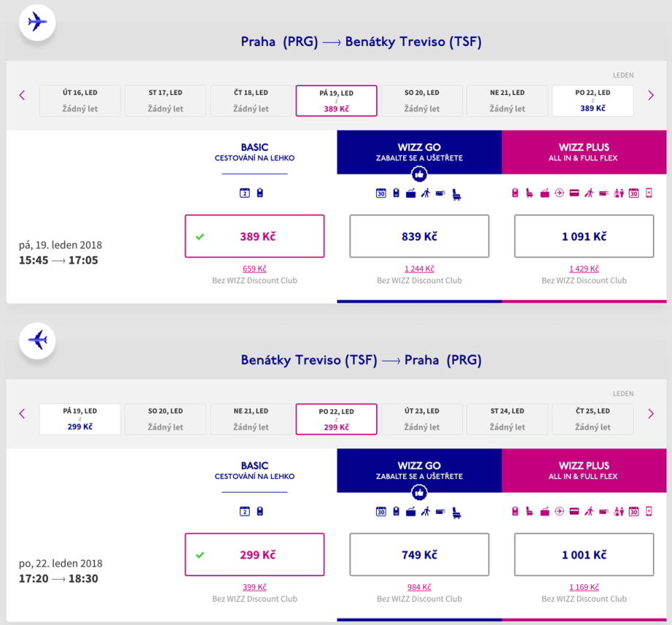Select the 749 Kč WIZZ GO return fare
This screenshot has width=672, height=625.
419,555
